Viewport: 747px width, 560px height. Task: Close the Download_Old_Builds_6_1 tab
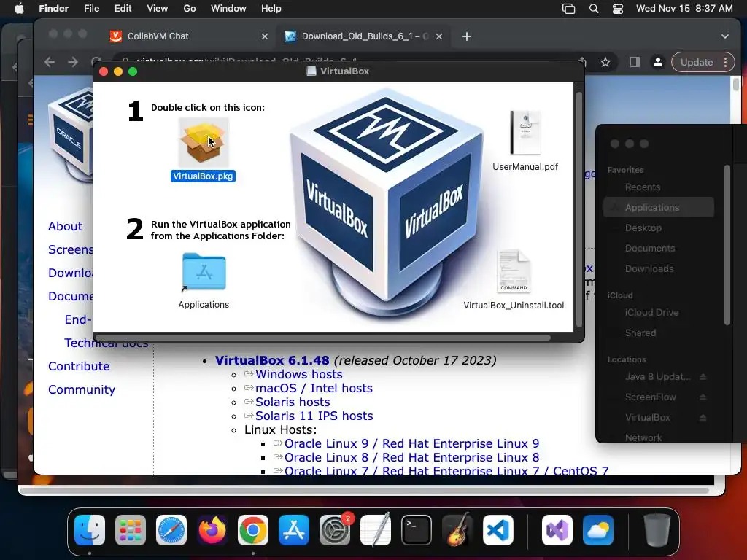[x=439, y=36]
